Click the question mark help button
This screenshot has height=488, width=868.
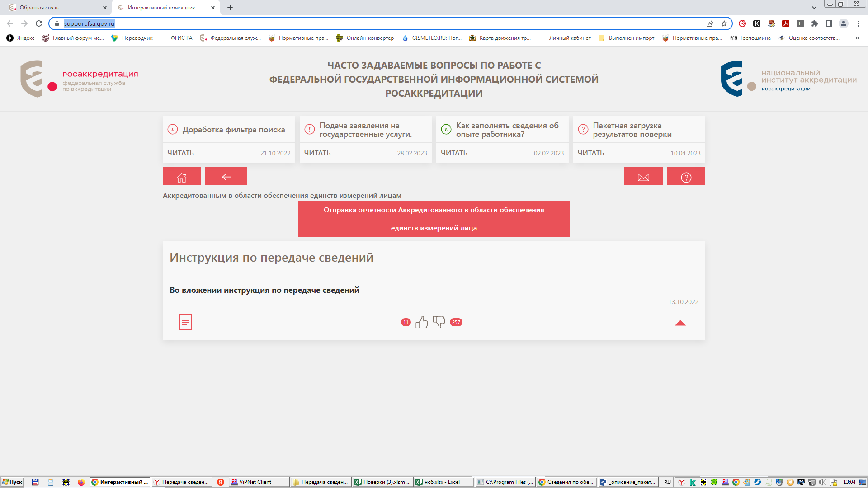pos(686,177)
